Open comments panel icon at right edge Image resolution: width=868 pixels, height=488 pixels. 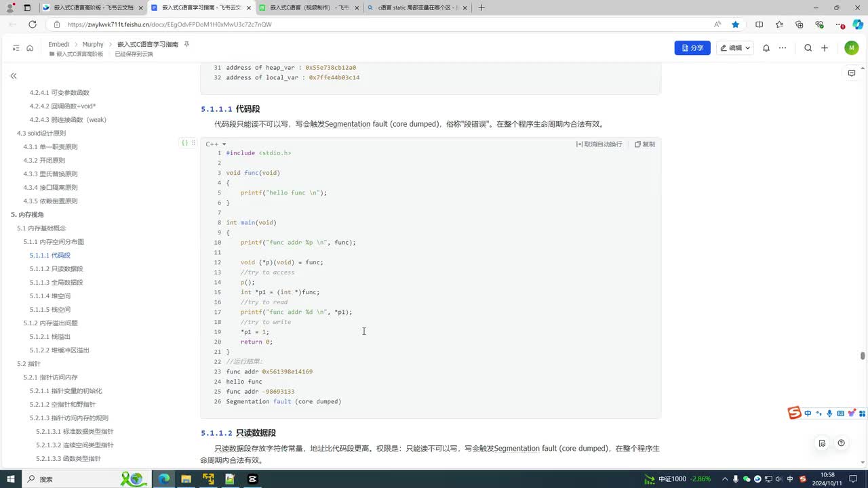(x=852, y=73)
